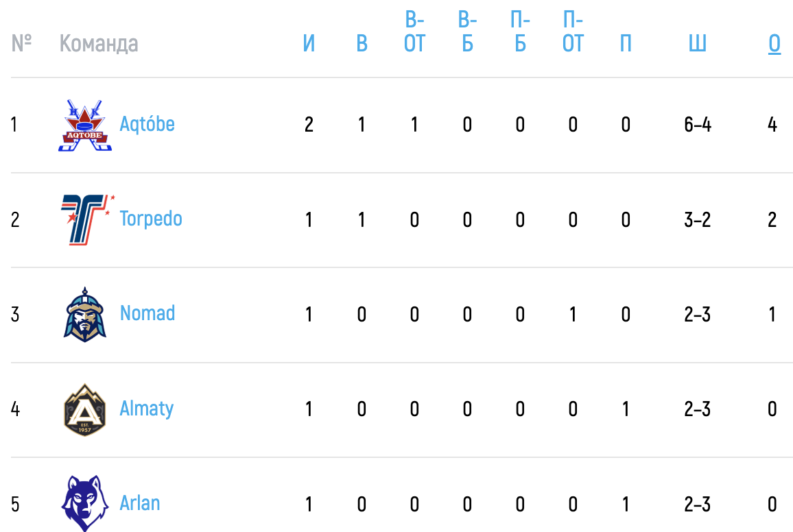
Task: Open the Aqtóbe team page link
Action: pyautogui.click(x=147, y=124)
